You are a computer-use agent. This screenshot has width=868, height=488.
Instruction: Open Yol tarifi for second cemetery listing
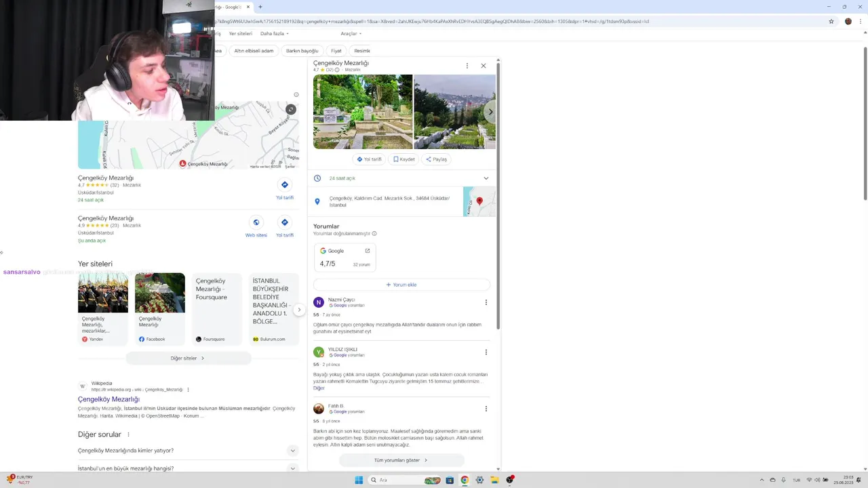pos(285,227)
